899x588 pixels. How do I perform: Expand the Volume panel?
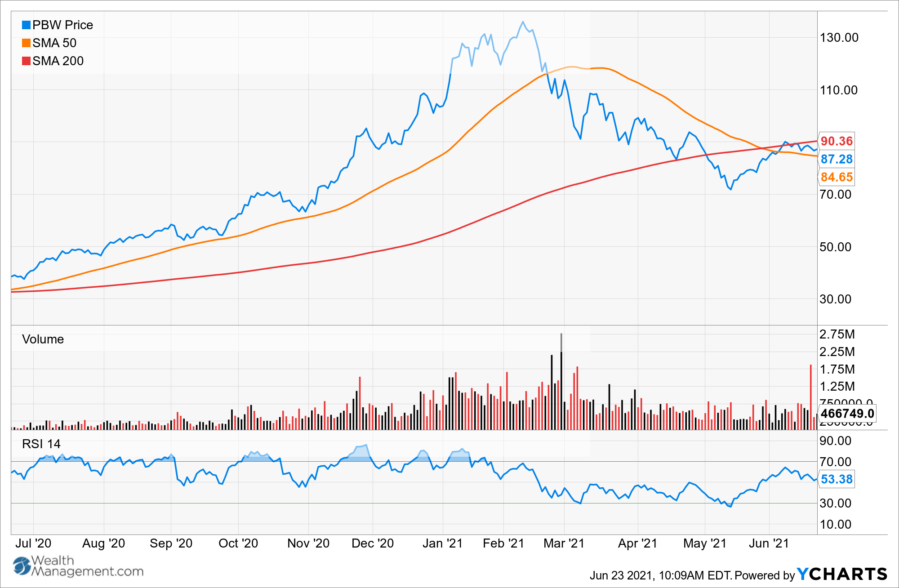tap(43, 339)
